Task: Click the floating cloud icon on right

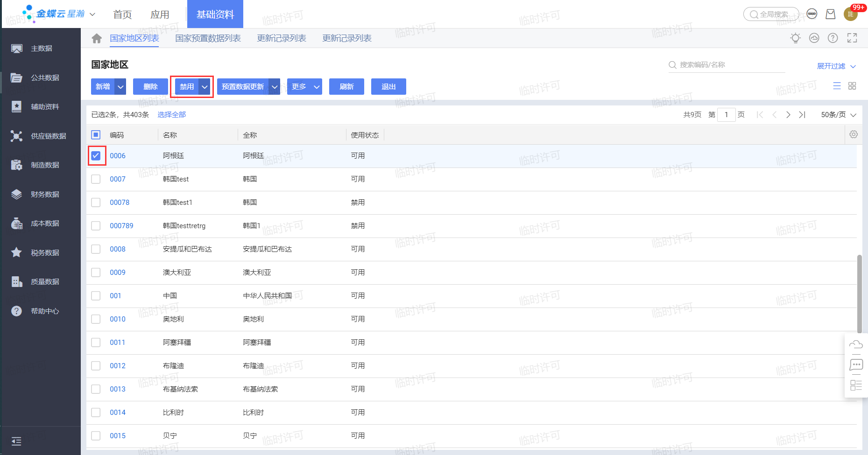Action: (856, 345)
